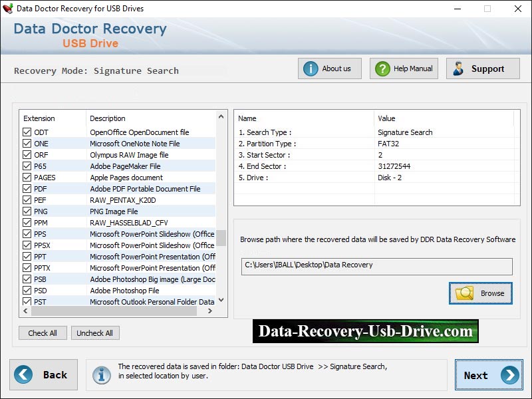Disable the ODT OpenDocument checkbox
The height and width of the screenshot is (399, 532).
[x=27, y=132]
